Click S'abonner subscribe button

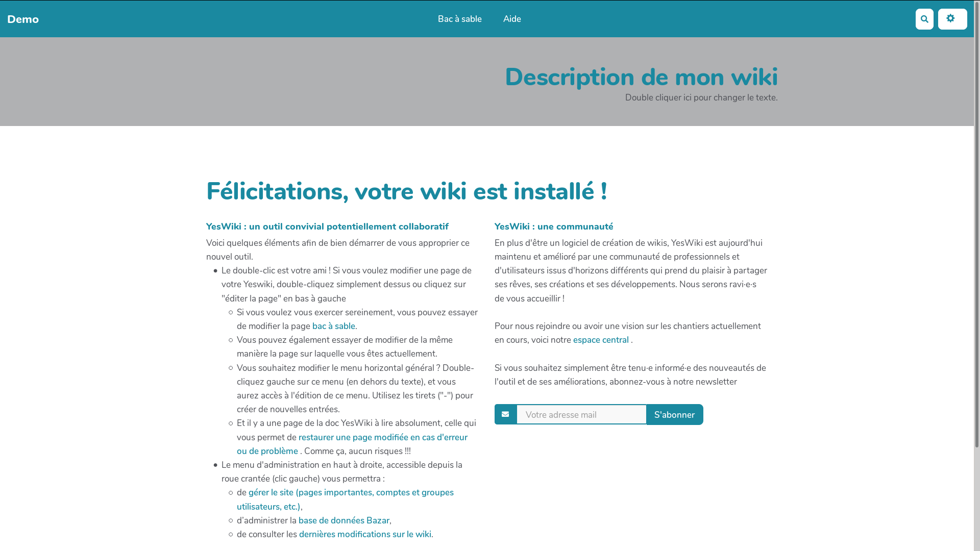[674, 414]
